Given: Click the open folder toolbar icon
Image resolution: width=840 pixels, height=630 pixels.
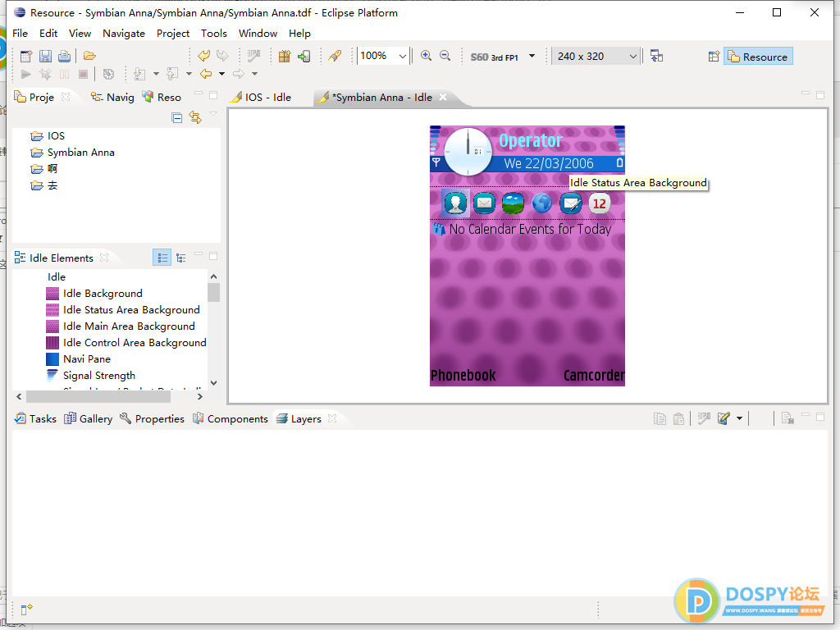Looking at the screenshot, I should [x=89, y=56].
